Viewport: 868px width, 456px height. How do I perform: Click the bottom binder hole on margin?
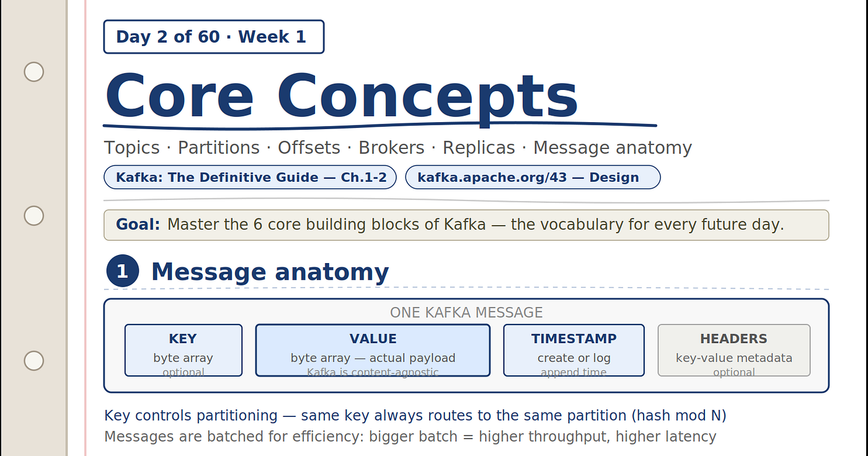tap(33, 360)
